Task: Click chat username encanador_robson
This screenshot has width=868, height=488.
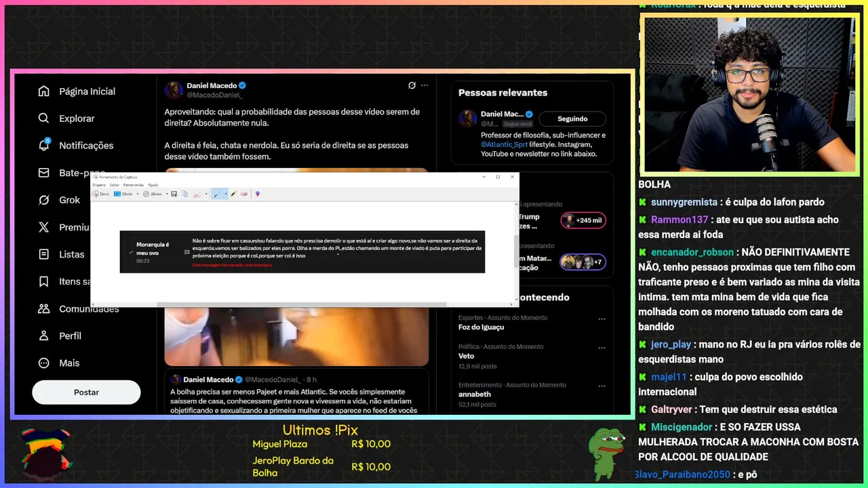Action: click(692, 252)
